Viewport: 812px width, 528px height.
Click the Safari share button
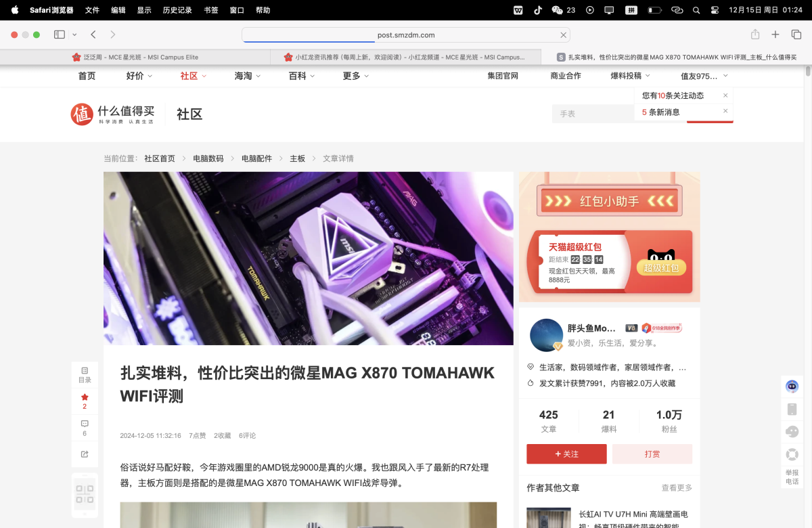(x=755, y=35)
